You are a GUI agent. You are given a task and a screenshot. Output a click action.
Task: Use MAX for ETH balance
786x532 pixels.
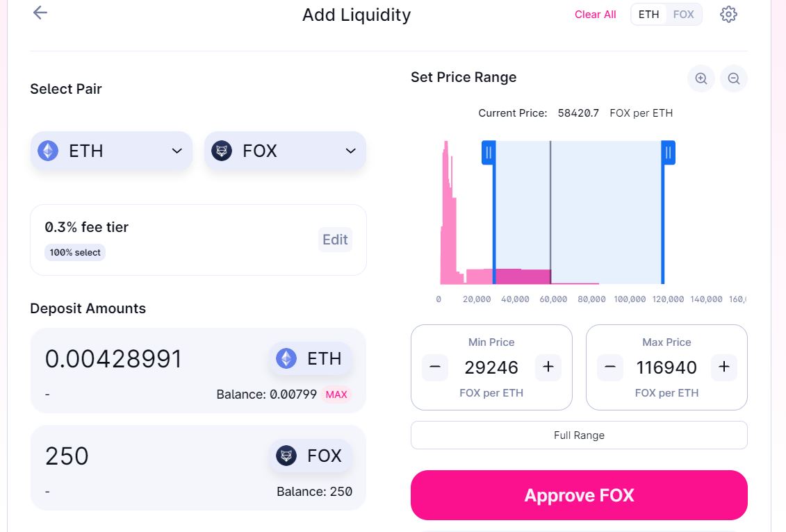click(336, 394)
